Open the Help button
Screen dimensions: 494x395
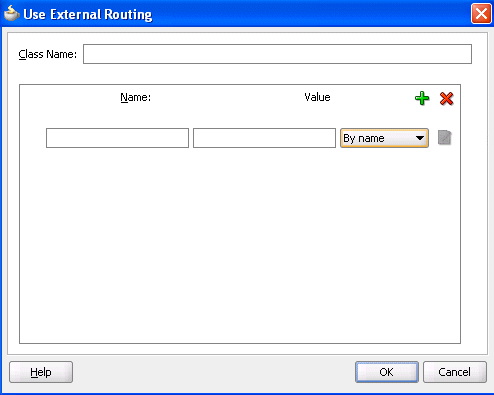41,372
